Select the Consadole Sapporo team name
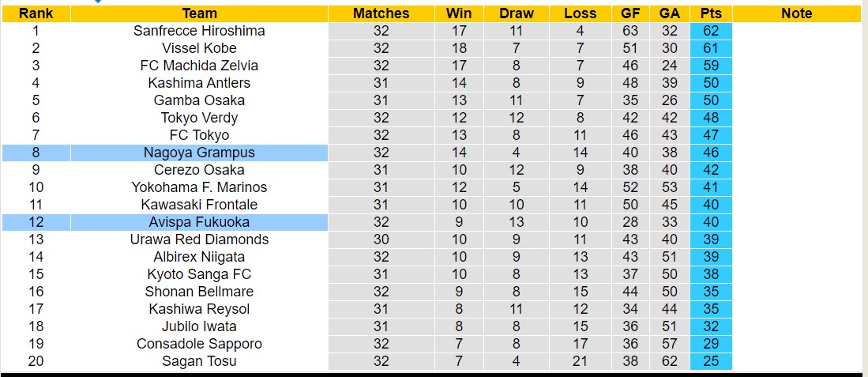 pyautogui.click(x=199, y=344)
